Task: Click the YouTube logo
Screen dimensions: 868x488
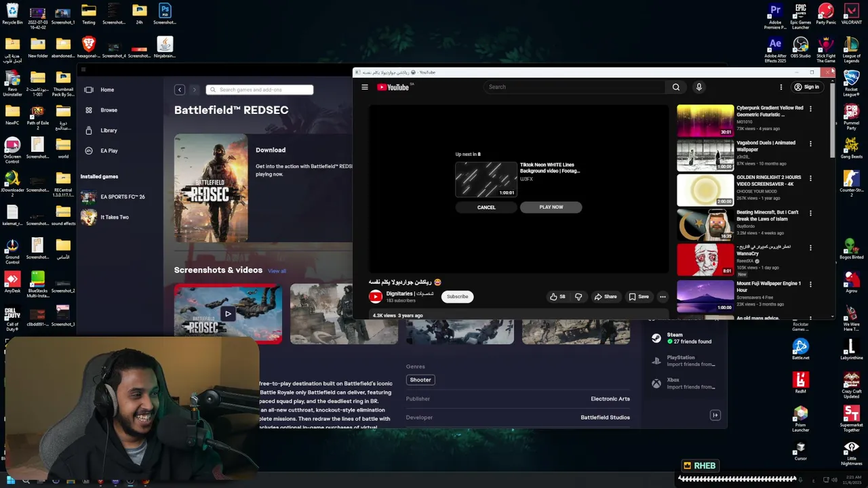Action: [x=393, y=87]
